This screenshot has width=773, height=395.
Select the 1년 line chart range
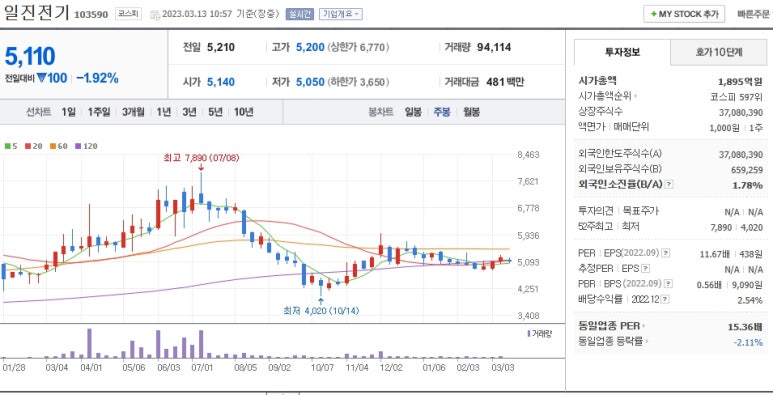tap(163, 112)
